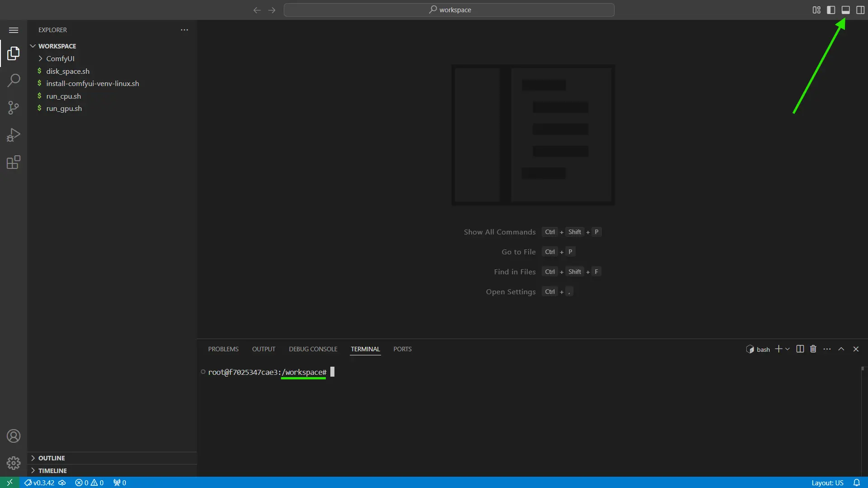Expand the ComfyUI folder
The width and height of the screenshot is (868, 488).
(x=112, y=58)
